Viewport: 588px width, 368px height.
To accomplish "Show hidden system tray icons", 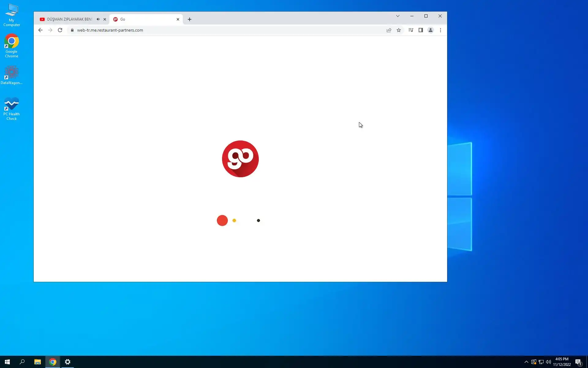I will (x=526, y=362).
